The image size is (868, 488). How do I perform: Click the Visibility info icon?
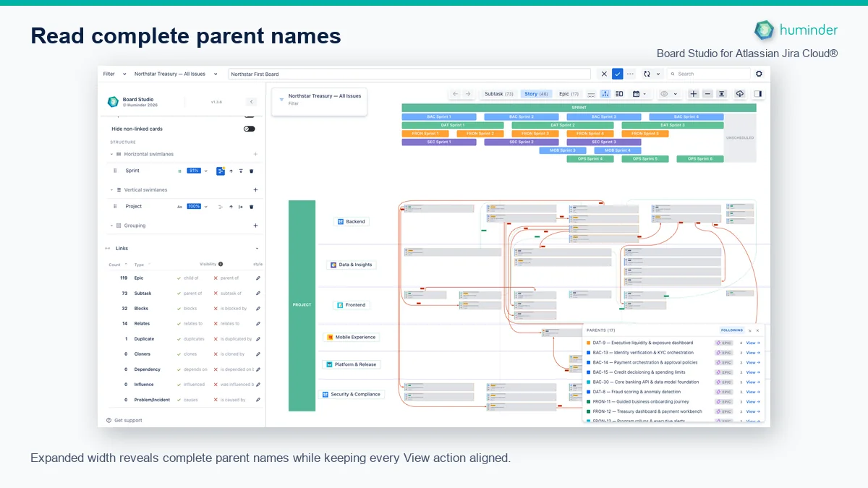pyautogui.click(x=221, y=264)
